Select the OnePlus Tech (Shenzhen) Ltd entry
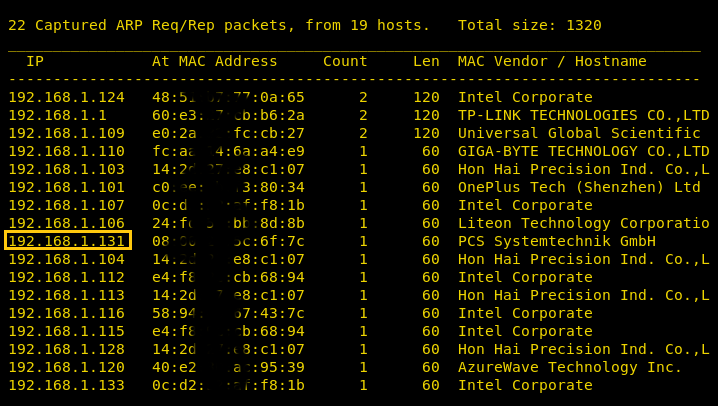The height and width of the screenshot is (406, 718). (x=579, y=187)
